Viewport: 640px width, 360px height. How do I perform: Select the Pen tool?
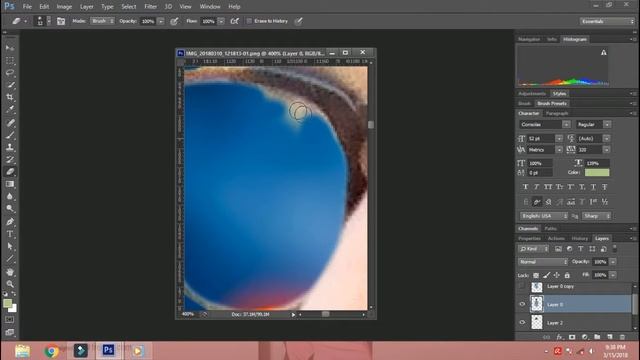tap(10, 222)
